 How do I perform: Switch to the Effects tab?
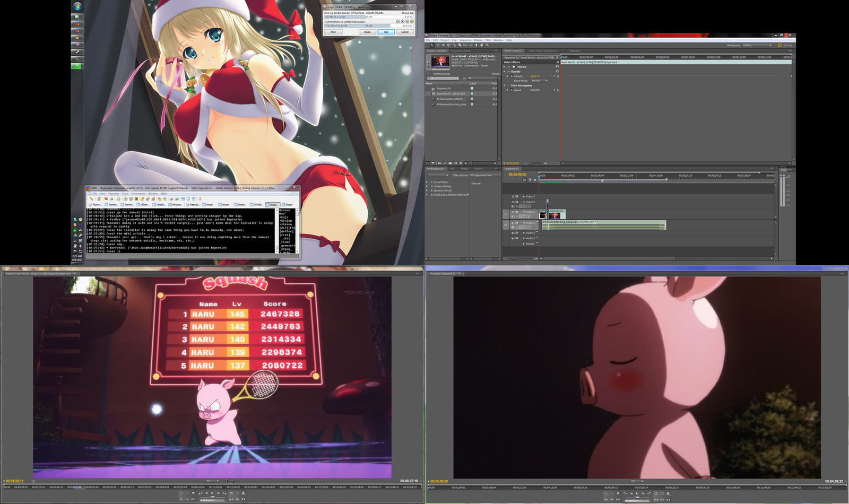pyautogui.click(x=464, y=169)
